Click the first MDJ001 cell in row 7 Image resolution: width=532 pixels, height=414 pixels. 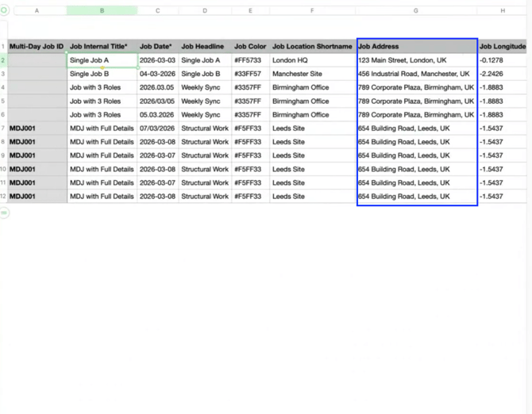[x=37, y=128]
